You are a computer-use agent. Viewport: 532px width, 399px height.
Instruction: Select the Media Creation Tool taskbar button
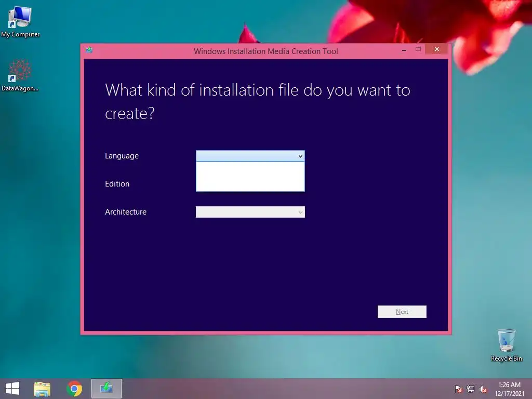point(106,389)
